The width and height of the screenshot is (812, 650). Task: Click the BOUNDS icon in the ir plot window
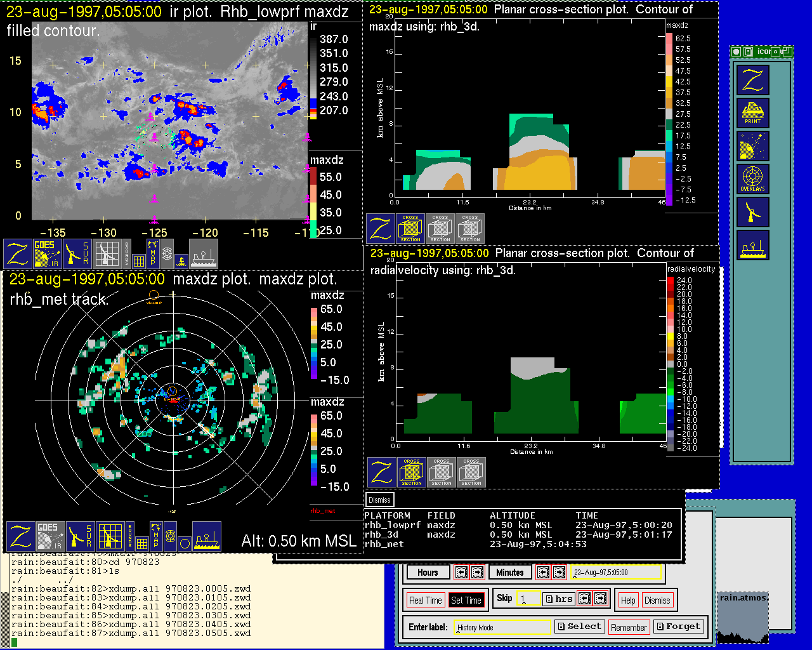tap(127, 253)
